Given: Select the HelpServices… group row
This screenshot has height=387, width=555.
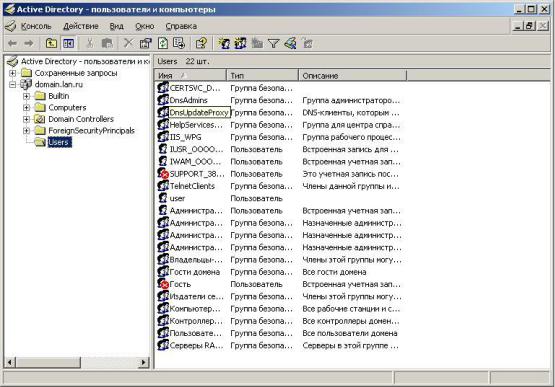Looking at the screenshot, I should coord(279,125).
